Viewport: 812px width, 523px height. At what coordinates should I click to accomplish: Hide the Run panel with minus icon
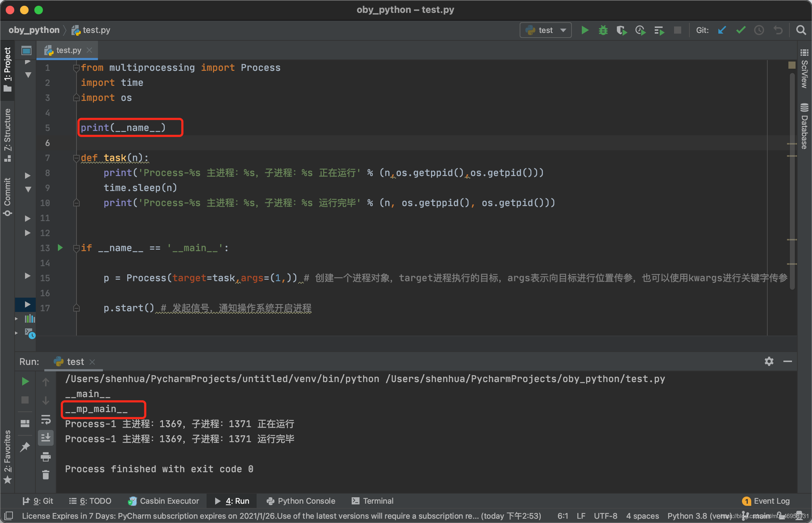pyautogui.click(x=788, y=361)
